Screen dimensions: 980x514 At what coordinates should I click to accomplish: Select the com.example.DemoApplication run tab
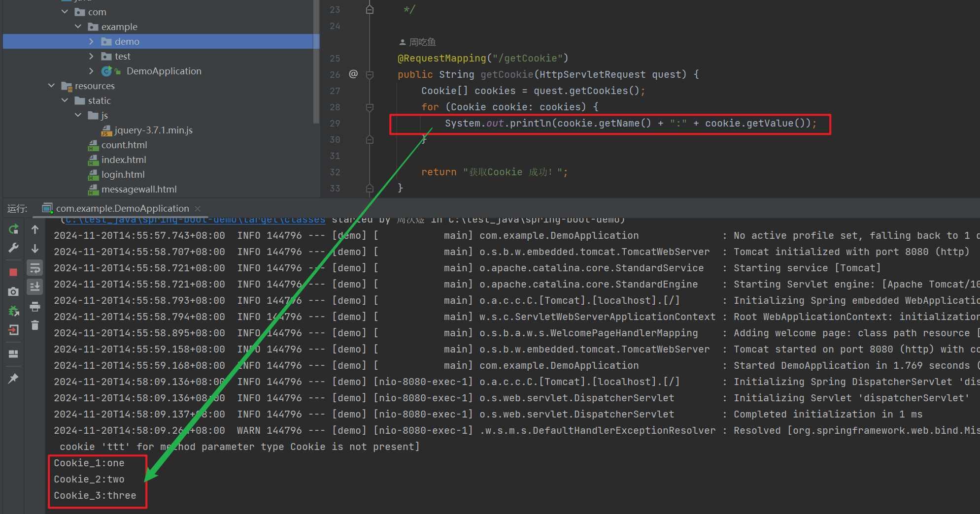[122, 208]
